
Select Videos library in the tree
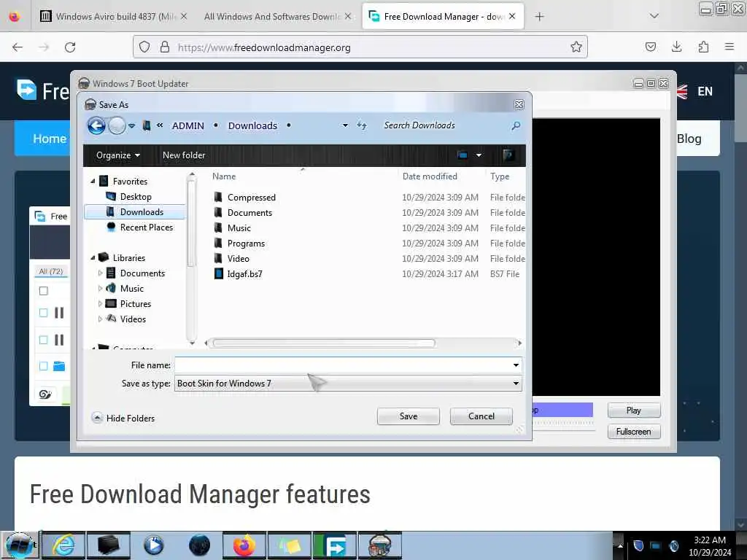pyautogui.click(x=133, y=319)
